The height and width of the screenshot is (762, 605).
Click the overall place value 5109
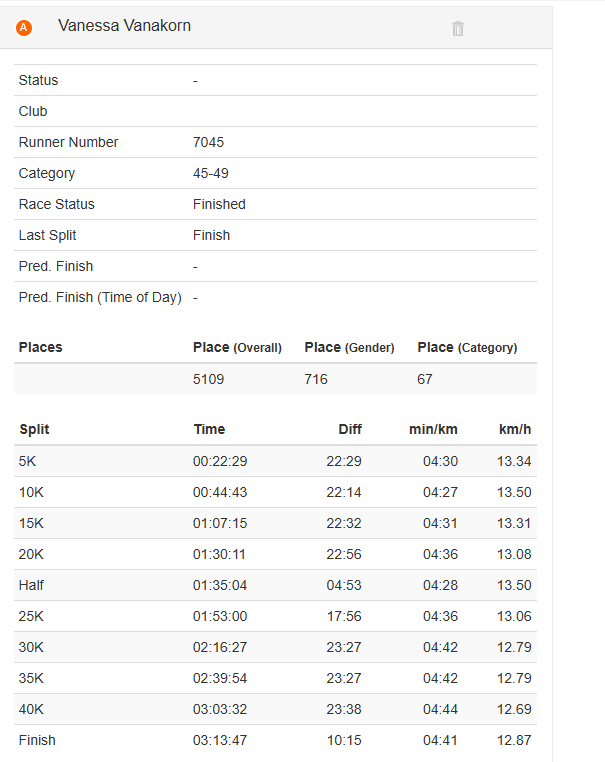tap(208, 379)
